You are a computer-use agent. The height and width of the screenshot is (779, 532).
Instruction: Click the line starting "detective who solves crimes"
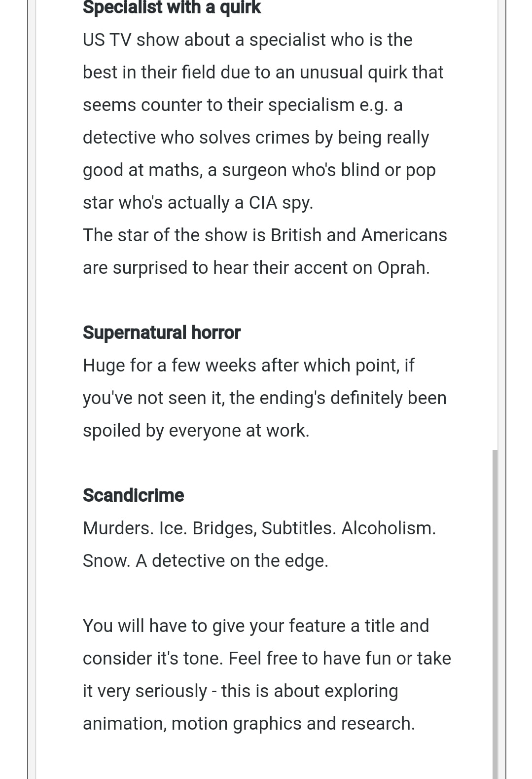(x=255, y=138)
